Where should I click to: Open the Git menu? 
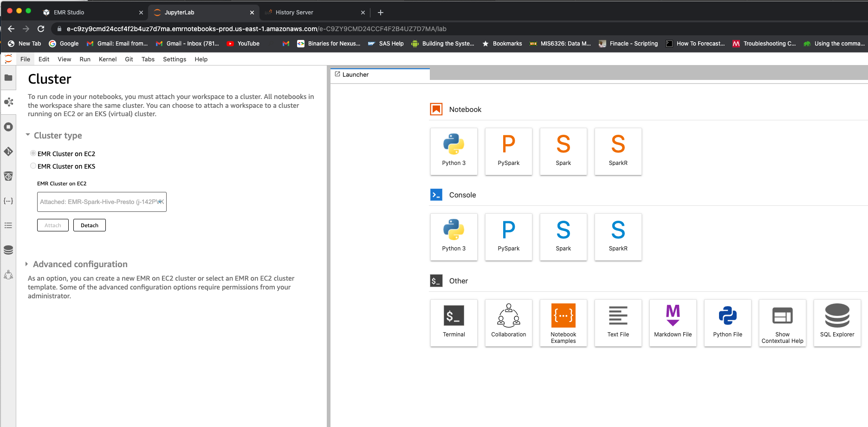[x=129, y=59]
